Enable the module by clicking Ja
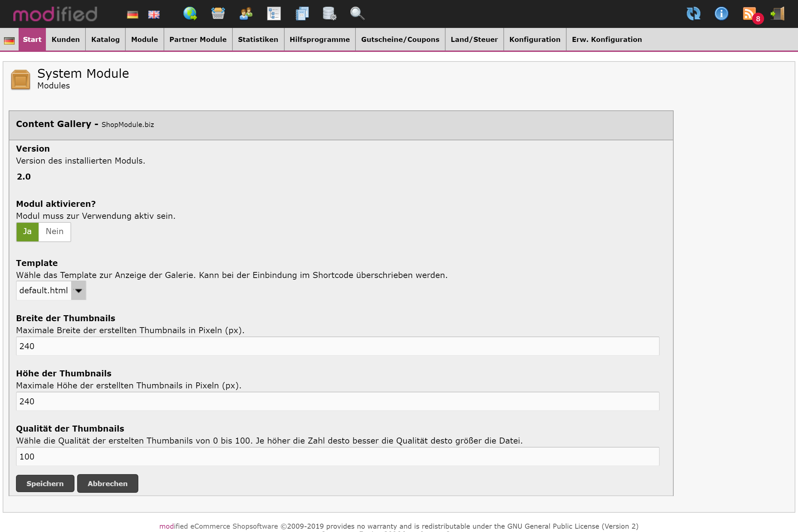 tap(27, 232)
